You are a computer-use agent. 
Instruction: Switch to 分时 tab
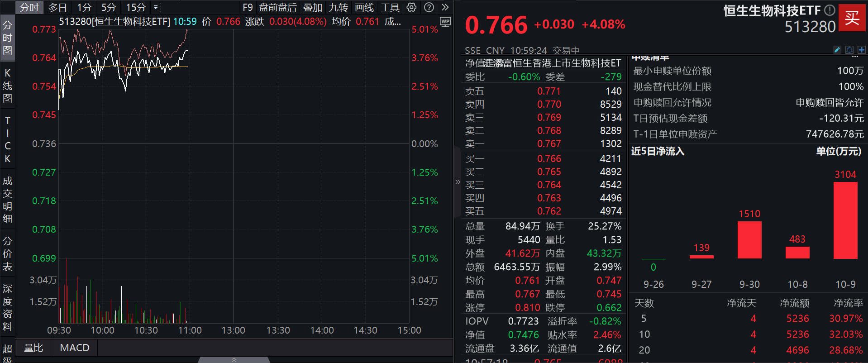[x=29, y=7]
